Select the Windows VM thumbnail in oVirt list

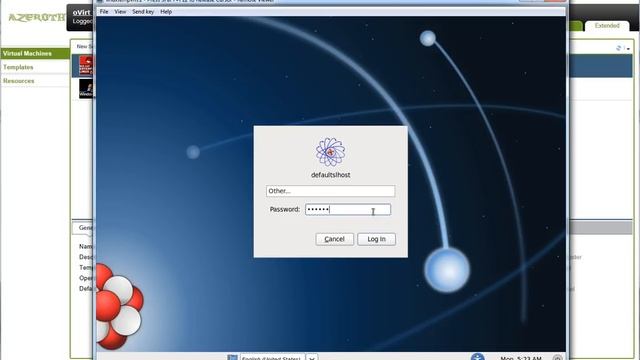tap(86, 89)
